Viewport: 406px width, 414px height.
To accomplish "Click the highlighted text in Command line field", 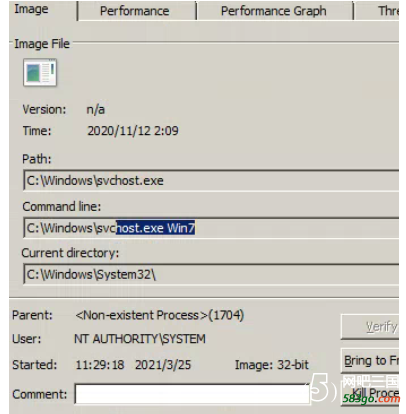I will (155, 228).
